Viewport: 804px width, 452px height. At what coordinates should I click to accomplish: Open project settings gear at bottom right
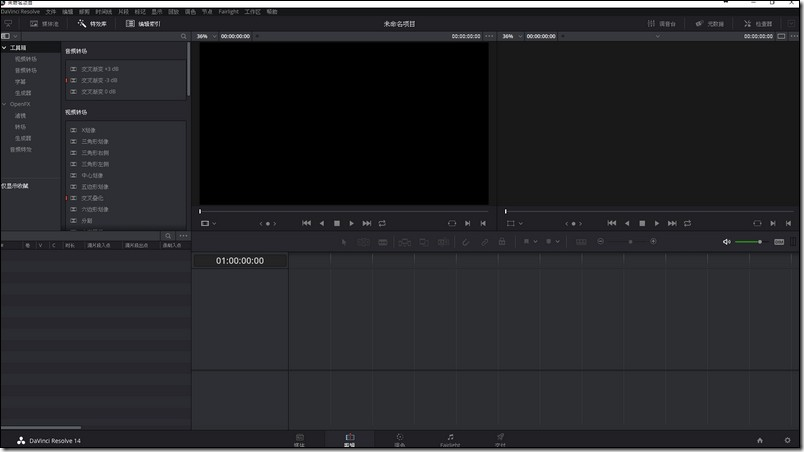(x=788, y=440)
